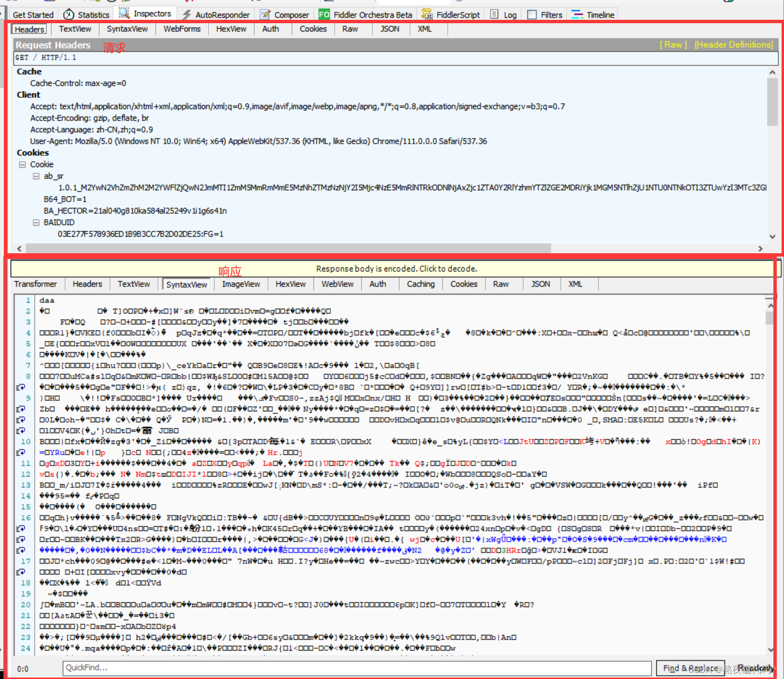Viewport: 784px width, 679px height.
Task: Click the 0:0 cursor position indicator
Action: (x=23, y=669)
